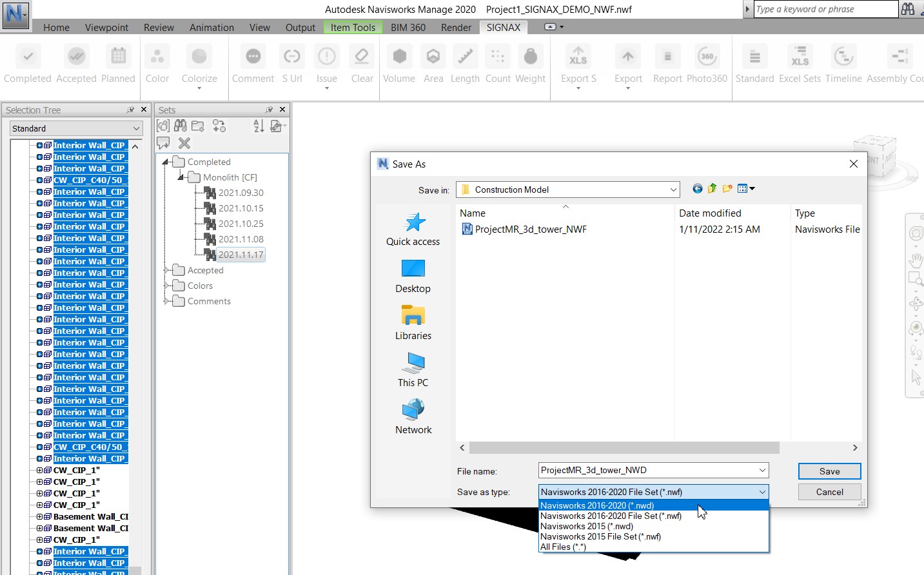Click the Count tool icon
924x575 pixels.
(x=498, y=57)
